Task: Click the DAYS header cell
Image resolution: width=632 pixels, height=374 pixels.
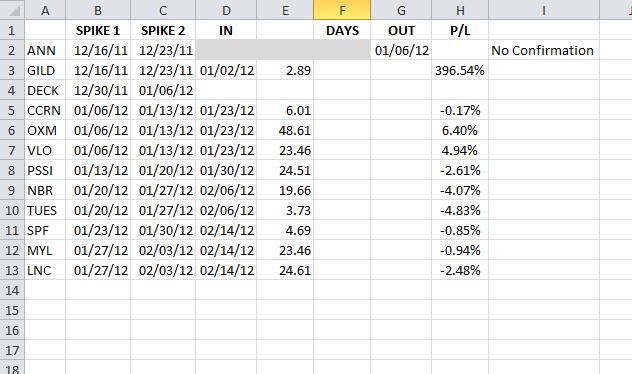Action: [x=342, y=30]
